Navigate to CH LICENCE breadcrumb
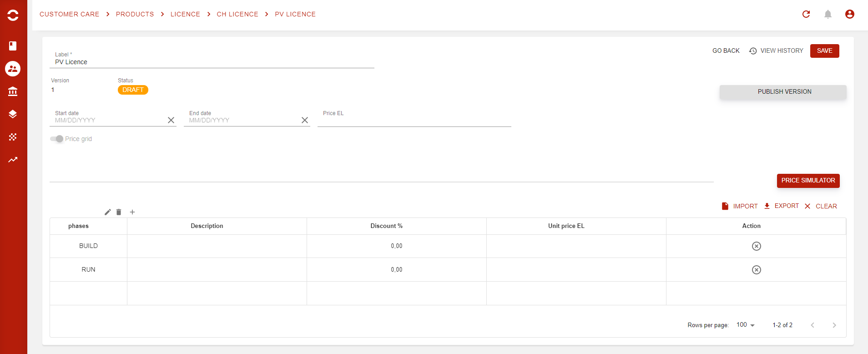The width and height of the screenshot is (868, 354). coord(237,14)
